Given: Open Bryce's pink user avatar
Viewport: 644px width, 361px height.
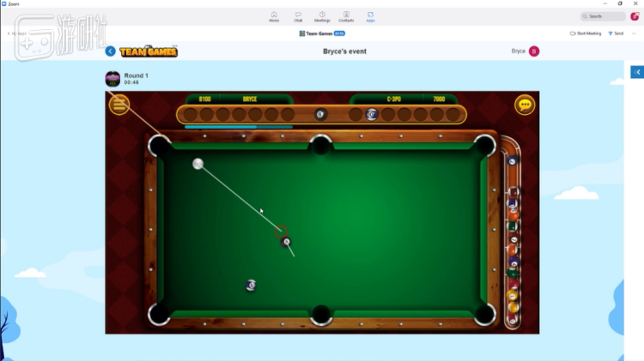Looking at the screenshot, I should click(x=534, y=51).
